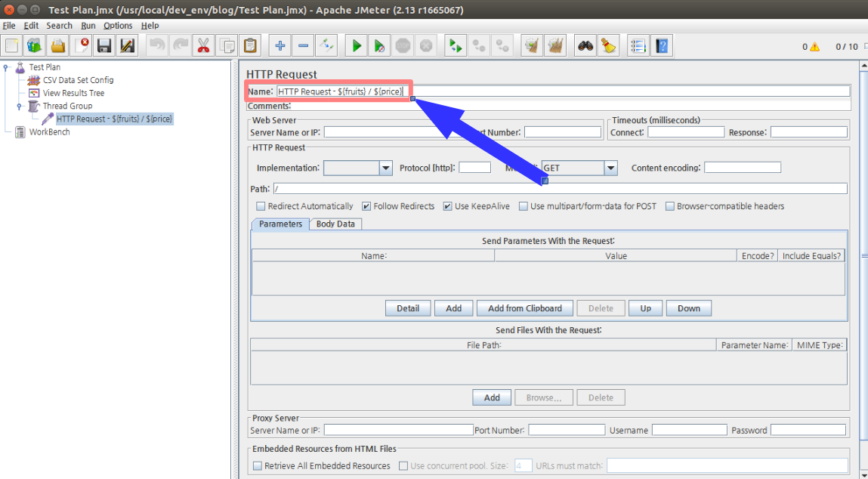Click the warning triangle error indicator
Viewport: 868px width, 479px height.
(814, 47)
